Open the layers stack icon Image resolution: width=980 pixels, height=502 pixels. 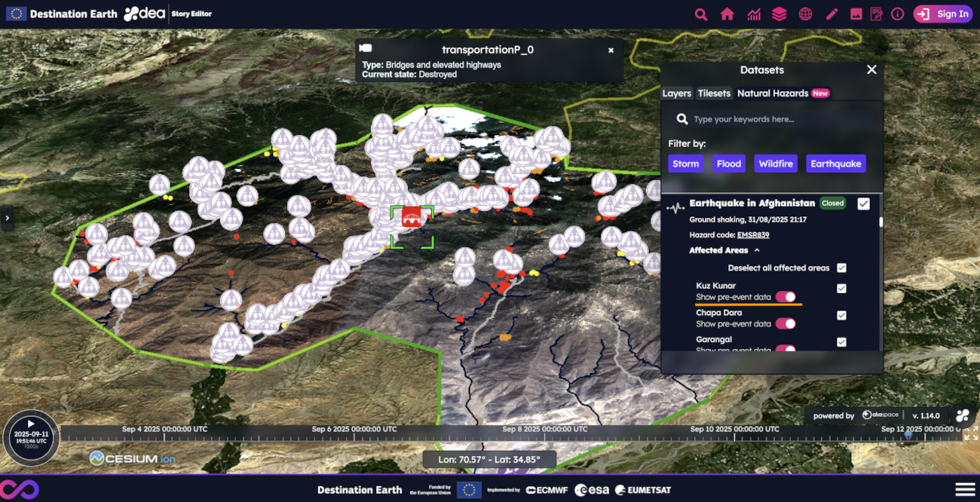(779, 14)
